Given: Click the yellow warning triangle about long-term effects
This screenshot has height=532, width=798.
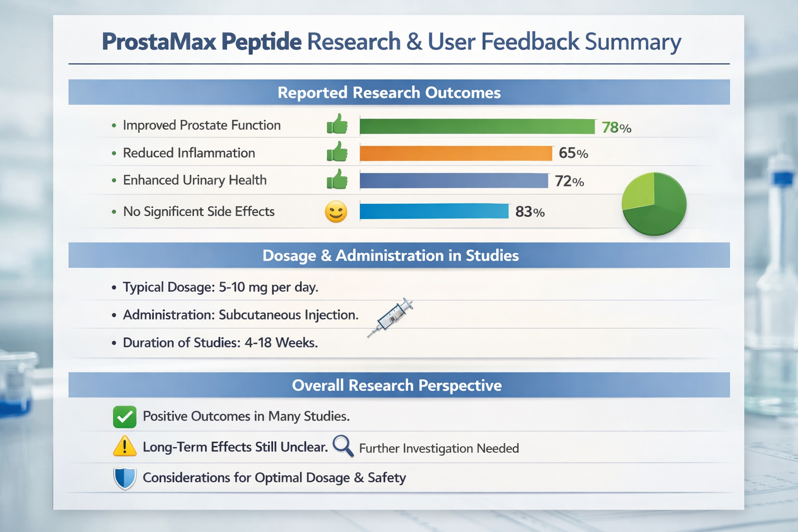Looking at the screenshot, I should (x=124, y=447).
